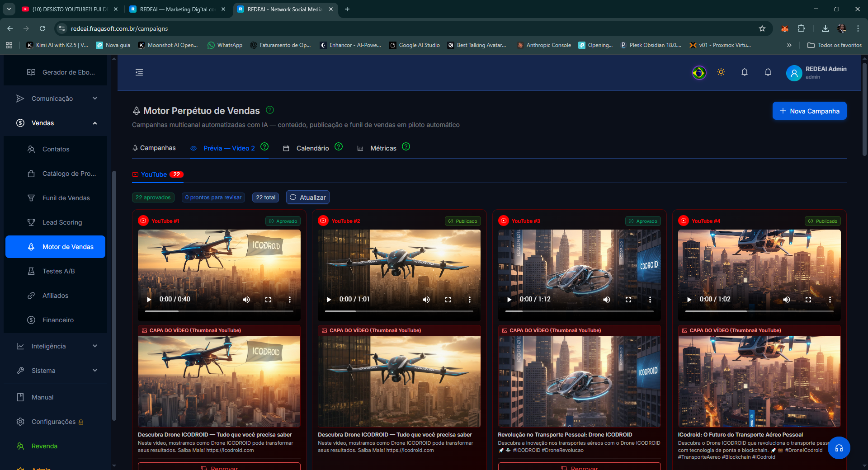Play YouTube #1 video
Image resolution: width=868 pixels, height=470 pixels.
pyautogui.click(x=149, y=299)
